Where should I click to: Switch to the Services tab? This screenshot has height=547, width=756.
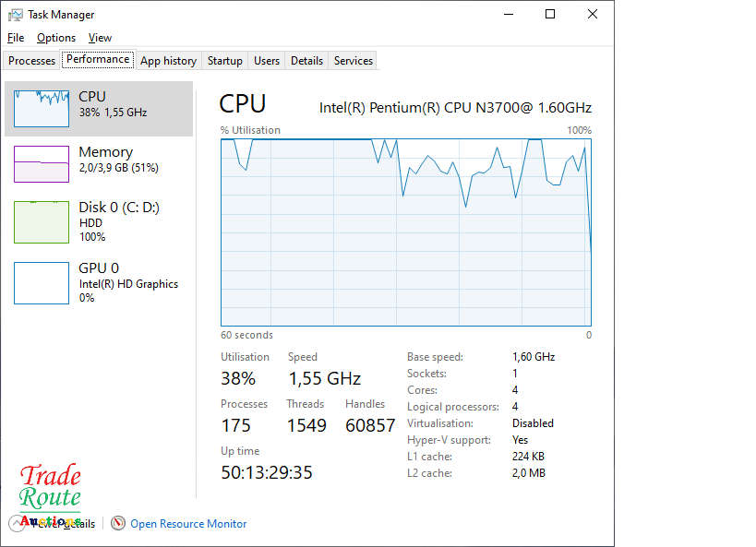[354, 61]
